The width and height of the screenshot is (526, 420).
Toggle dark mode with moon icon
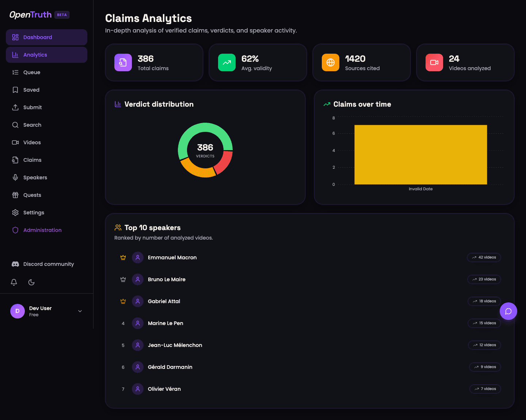[31, 282]
